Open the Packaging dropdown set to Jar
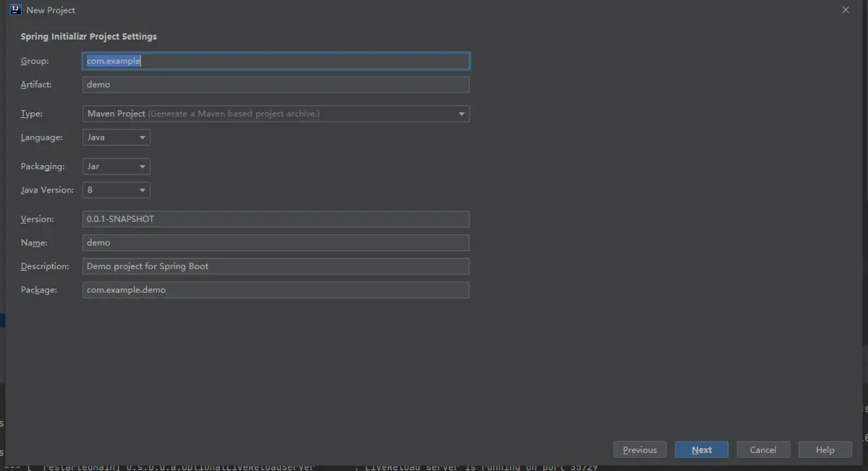The width and height of the screenshot is (868, 471). pos(116,166)
